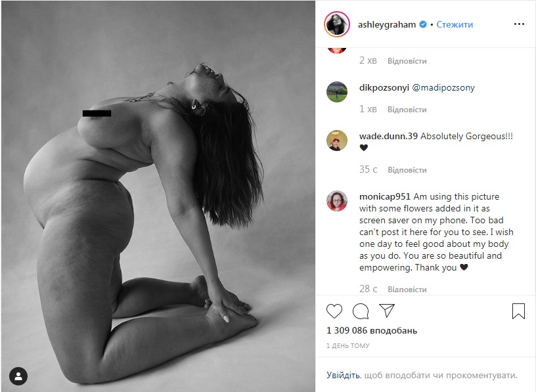Screen dimensions: 536x392
Task: Open dikpozsonyi's profile avatar
Action: coord(337,91)
